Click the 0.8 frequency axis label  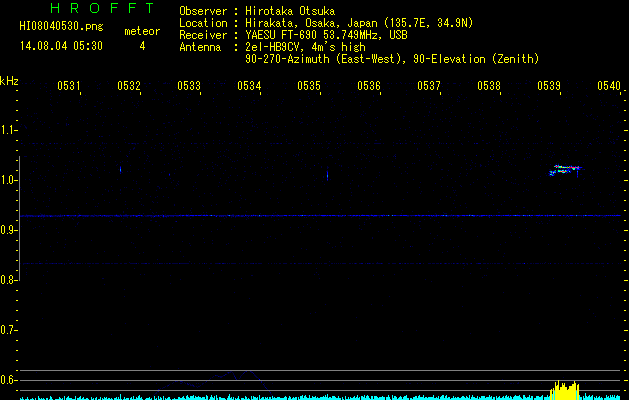tap(8, 280)
